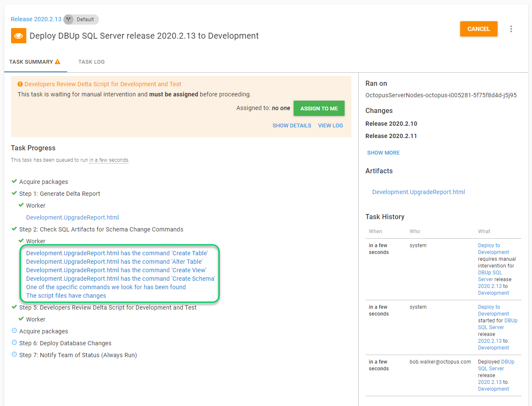
Task: Click the orange eye task icon
Action: point(18,36)
